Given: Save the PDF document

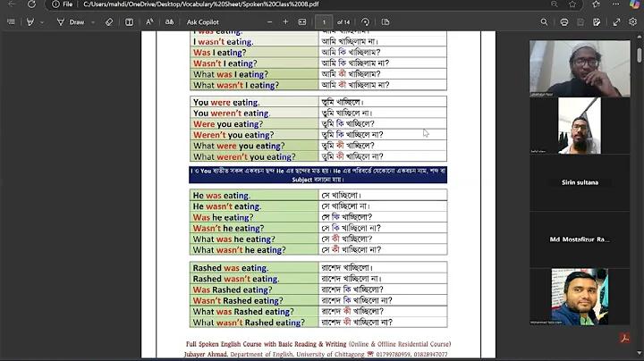Looking at the screenshot, I should tap(580, 22).
